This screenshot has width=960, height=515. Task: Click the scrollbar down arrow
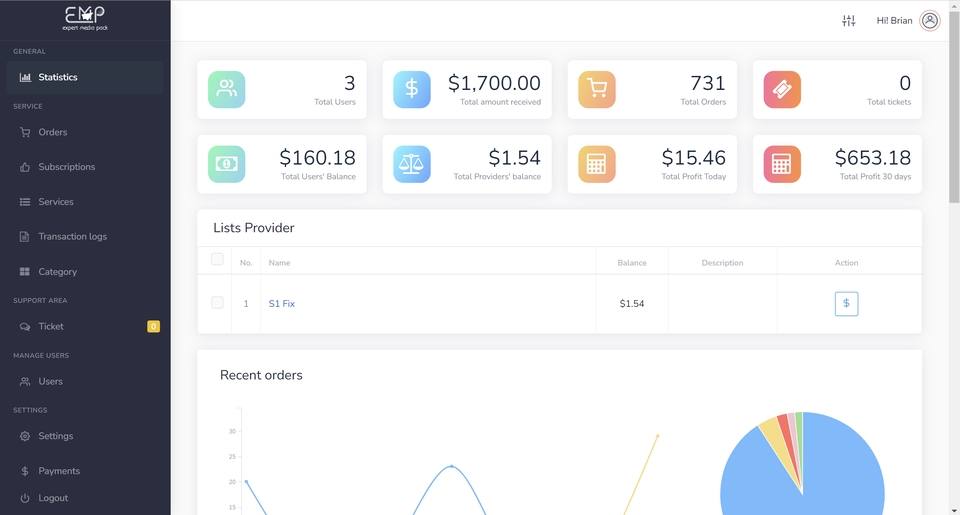[x=954, y=510]
